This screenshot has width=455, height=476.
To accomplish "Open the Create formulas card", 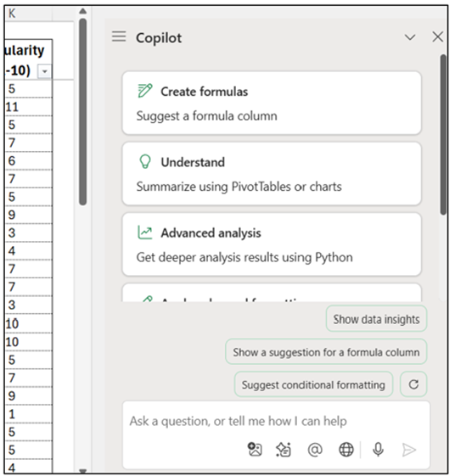I will (x=272, y=103).
